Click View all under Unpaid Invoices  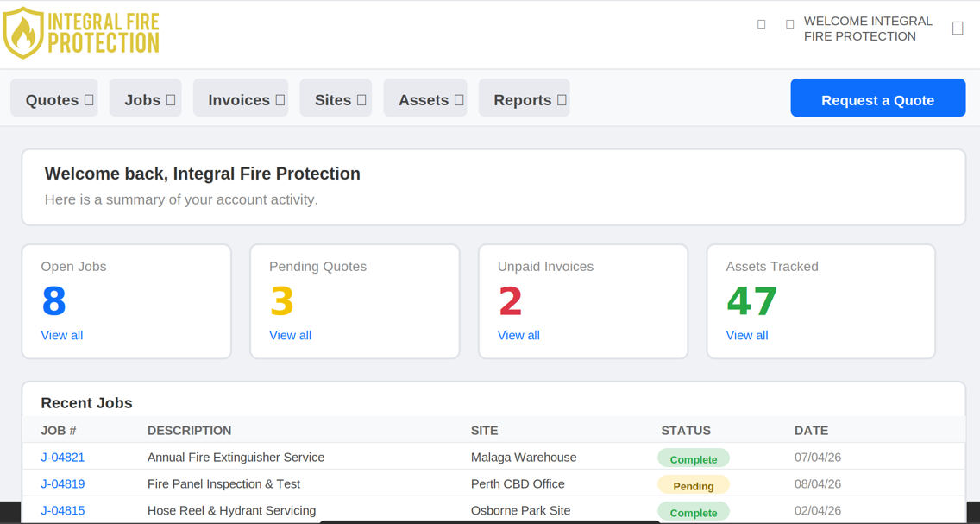[518, 335]
